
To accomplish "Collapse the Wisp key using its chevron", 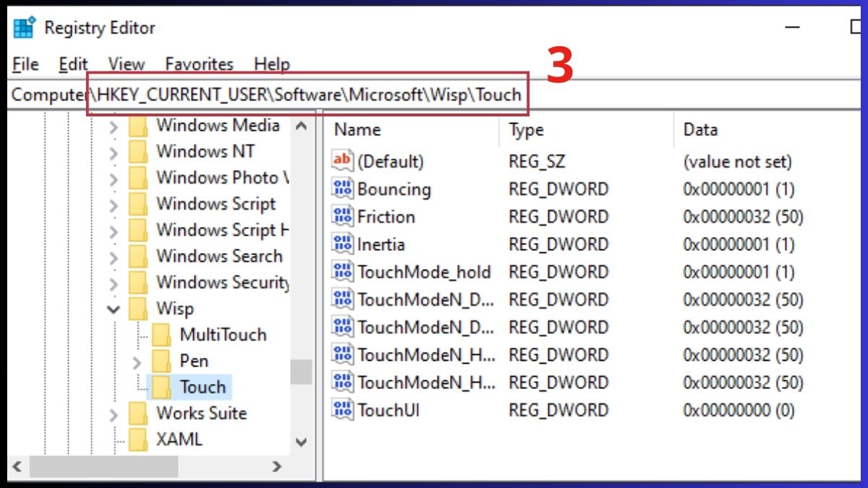I will tap(113, 308).
